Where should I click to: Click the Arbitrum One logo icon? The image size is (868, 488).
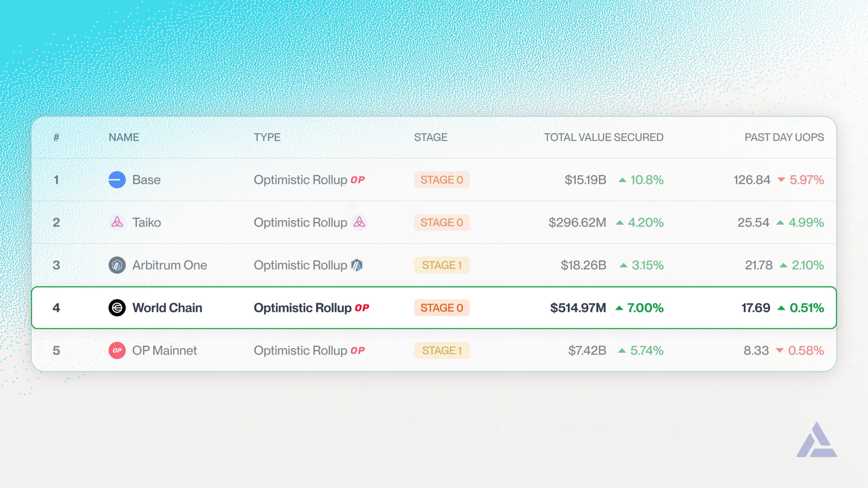click(117, 265)
